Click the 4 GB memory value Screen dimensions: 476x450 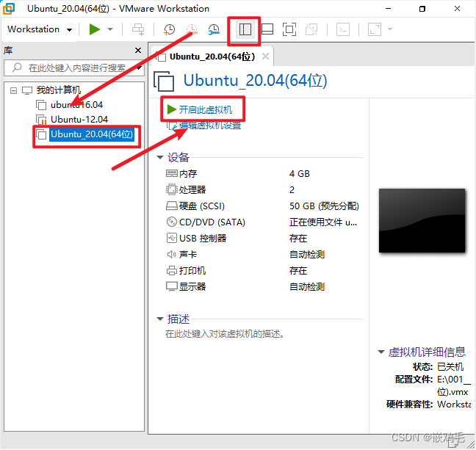(x=299, y=174)
